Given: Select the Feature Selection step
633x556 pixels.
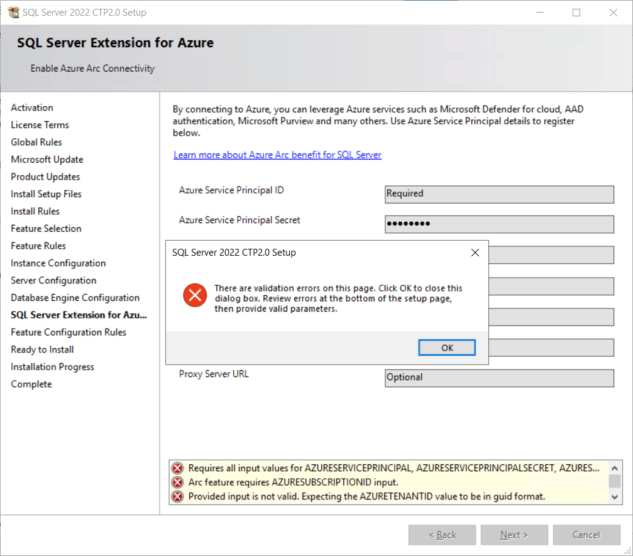Looking at the screenshot, I should pos(46,229).
